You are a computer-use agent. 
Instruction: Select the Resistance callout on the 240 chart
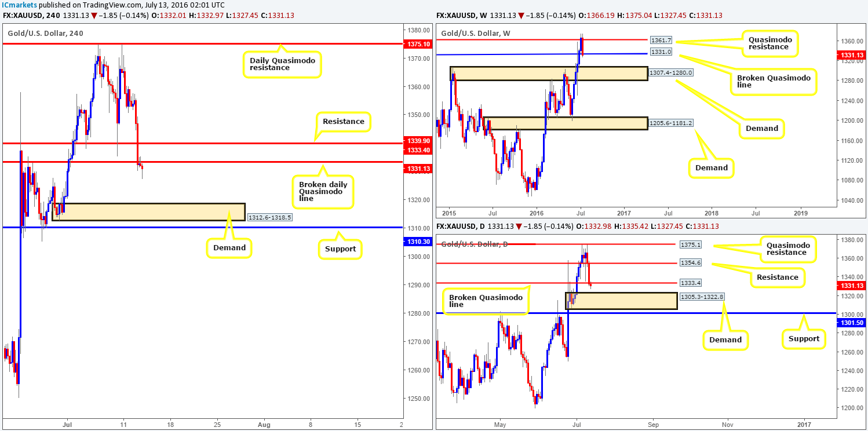coord(344,121)
